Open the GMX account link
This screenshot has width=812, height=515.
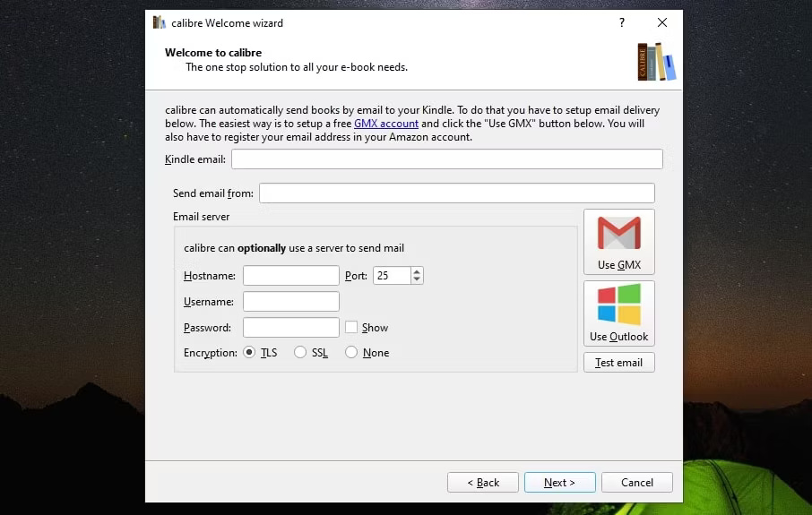click(x=385, y=124)
